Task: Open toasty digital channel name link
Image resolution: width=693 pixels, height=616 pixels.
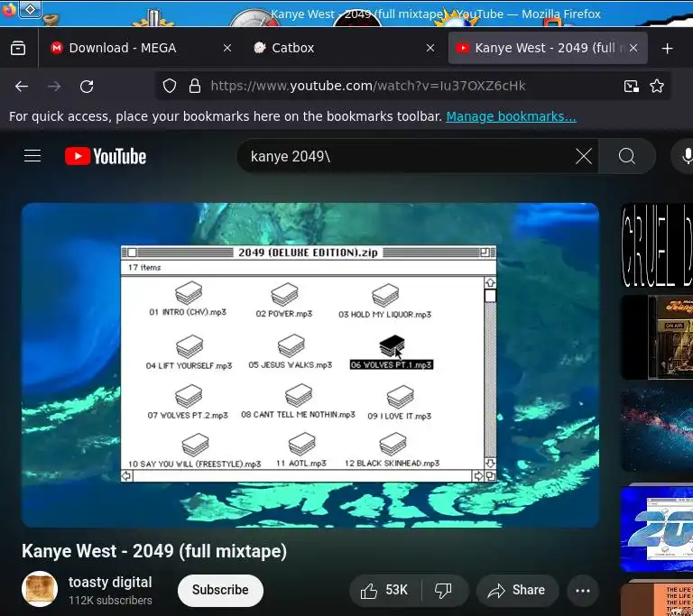Action: coord(110,583)
